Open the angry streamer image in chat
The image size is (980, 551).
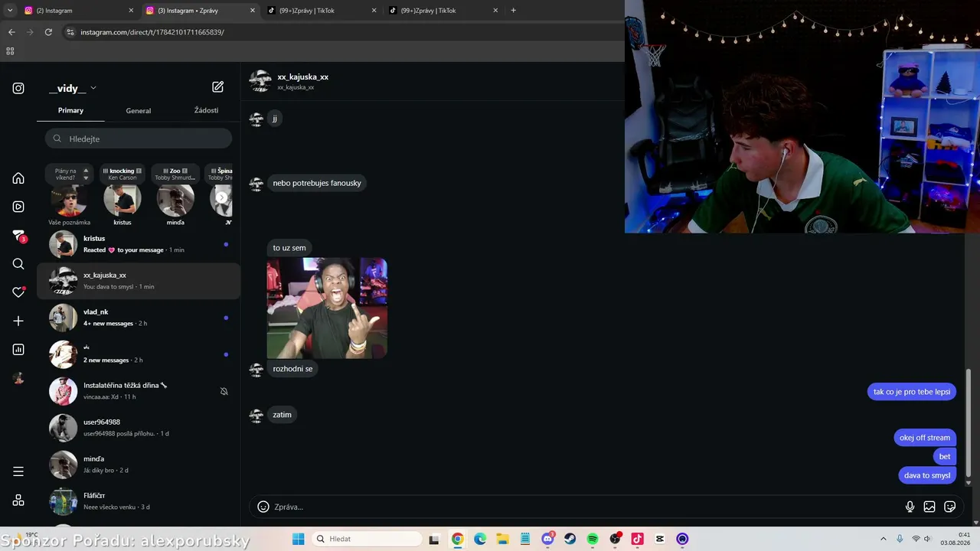pos(327,308)
